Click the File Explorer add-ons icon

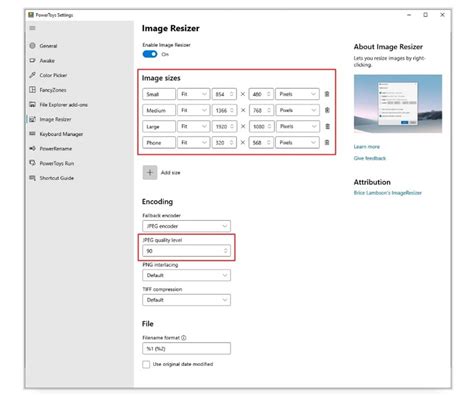pyautogui.click(x=32, y=104)
